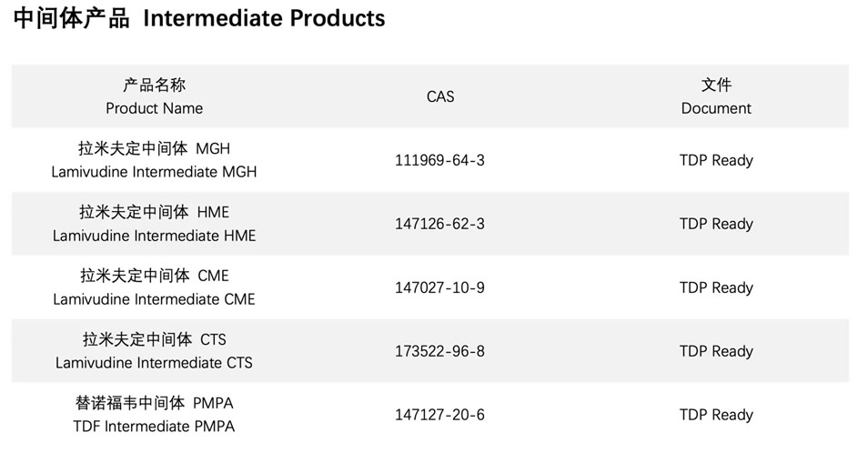Viewport: 868px width, 463px height.
Task: Click CAS number 147126-62-3
Action: pyautogui.click(x=440, y=224)
